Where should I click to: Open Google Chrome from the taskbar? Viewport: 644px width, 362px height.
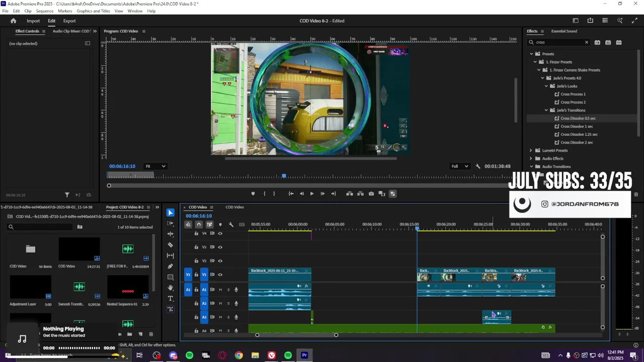[x=238, y=355]
